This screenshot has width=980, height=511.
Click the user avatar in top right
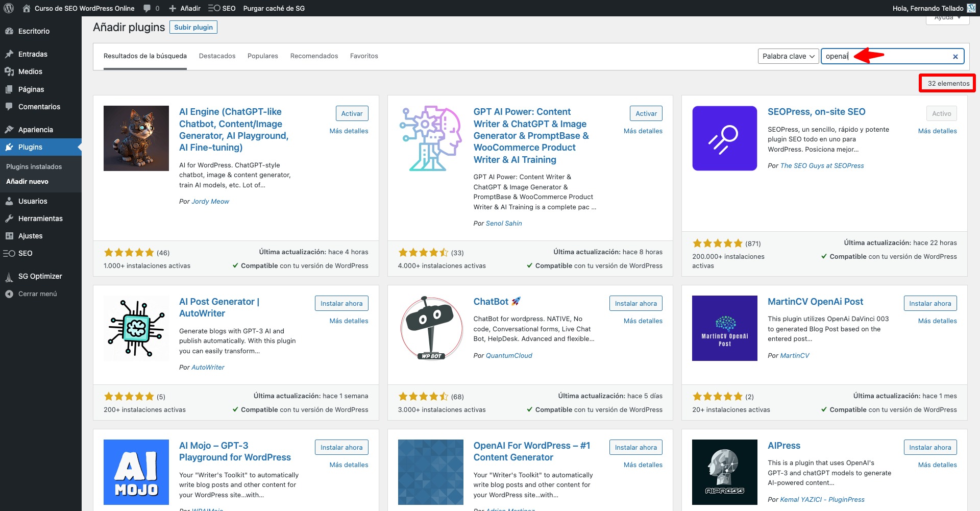click(971, 8)
